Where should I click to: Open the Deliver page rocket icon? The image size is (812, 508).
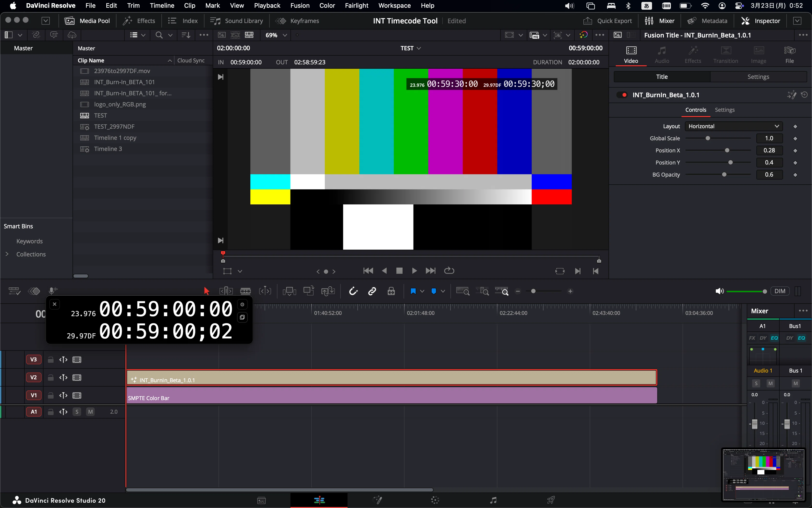pos(551,500)
